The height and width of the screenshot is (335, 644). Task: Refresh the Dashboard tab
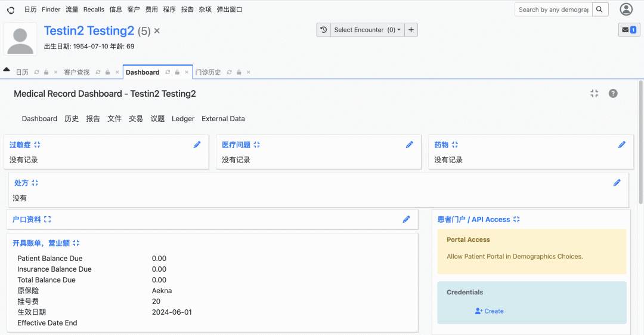point(168,72)
